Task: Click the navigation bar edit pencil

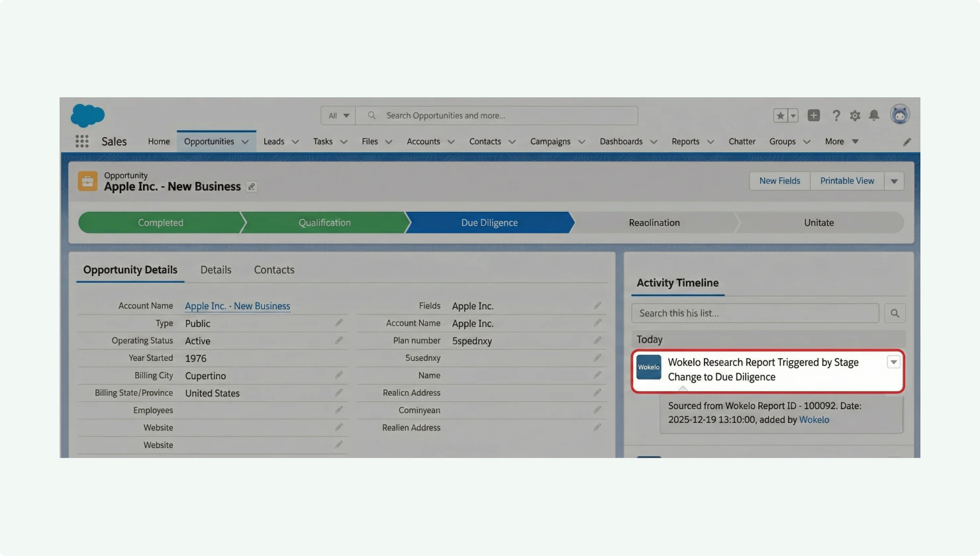Action: (x=907, y=142)
